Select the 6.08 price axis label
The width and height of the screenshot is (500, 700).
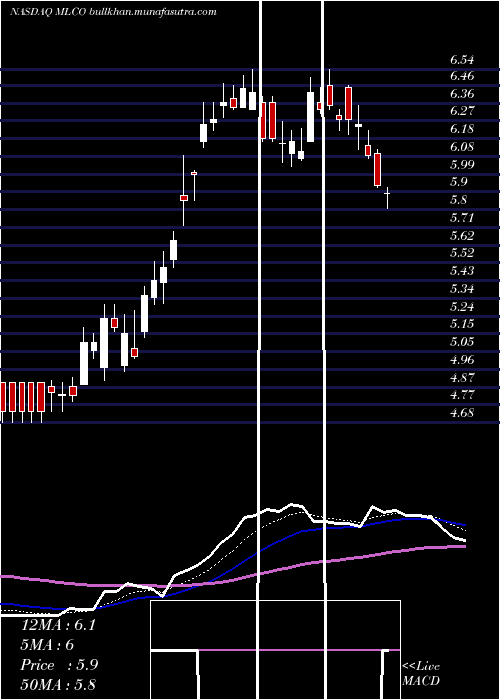point(462,146)
